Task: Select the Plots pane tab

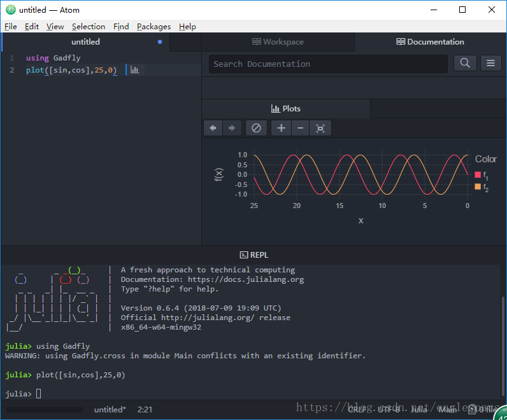Action: tap(286, 109)
